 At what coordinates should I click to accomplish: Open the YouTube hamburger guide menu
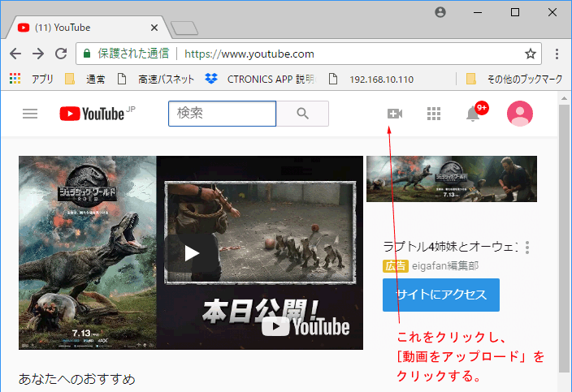click(x=30, y=114)
